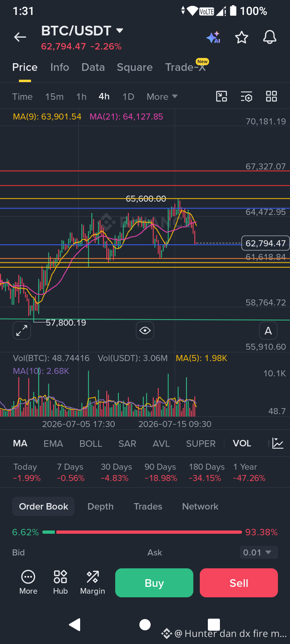Open chart drawing tools icon
Viewport: 290px width, 644px height.
pyautogui.click(x=222, y=97)
